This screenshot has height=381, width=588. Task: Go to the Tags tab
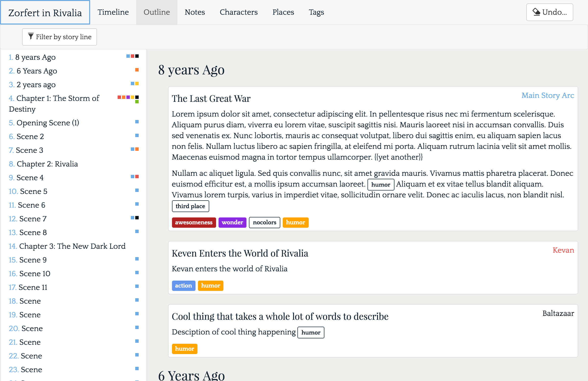point(316,12)
